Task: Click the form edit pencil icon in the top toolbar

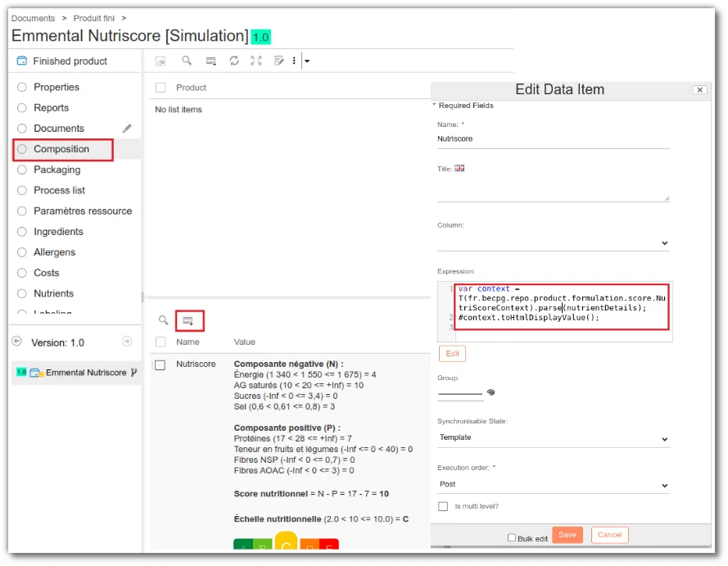Action: 279,61
